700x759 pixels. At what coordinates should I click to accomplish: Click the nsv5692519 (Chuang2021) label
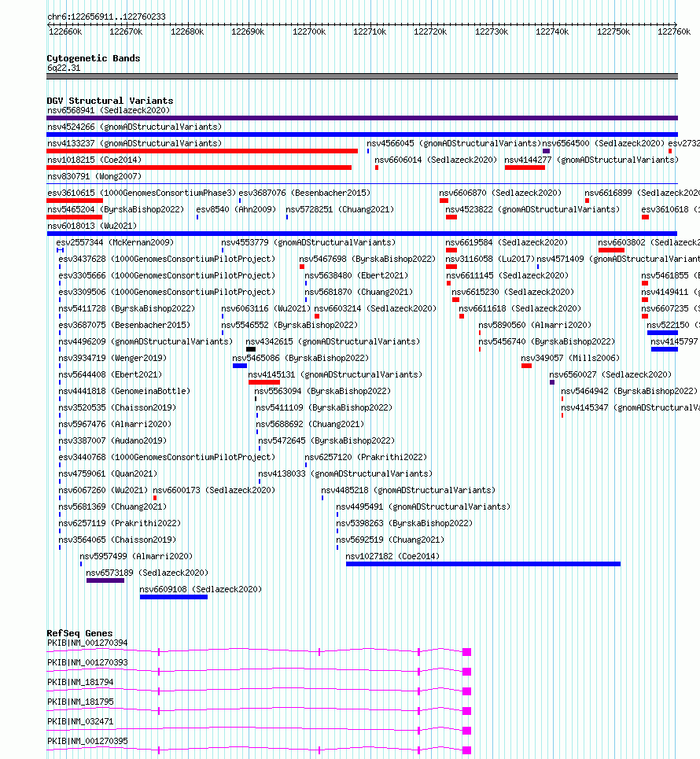(x=390, y=540)
